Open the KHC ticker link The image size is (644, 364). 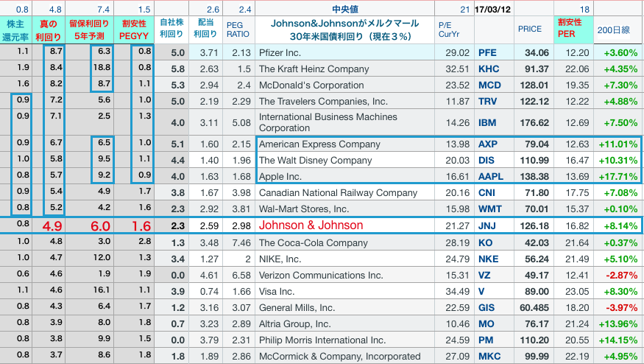[x=489, y=69]
